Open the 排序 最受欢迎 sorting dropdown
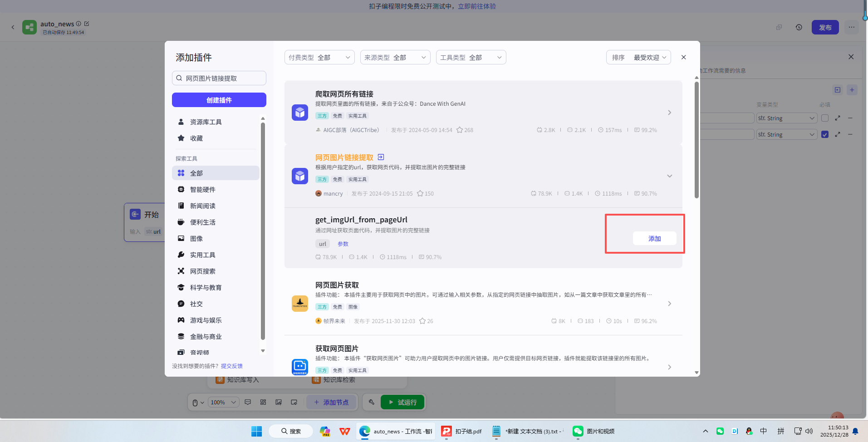 pos(638,57)
